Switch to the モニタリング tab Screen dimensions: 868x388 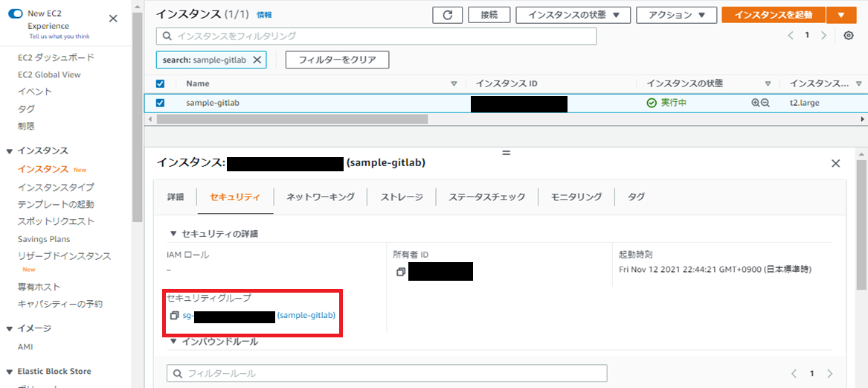click(x=576, y=196)
